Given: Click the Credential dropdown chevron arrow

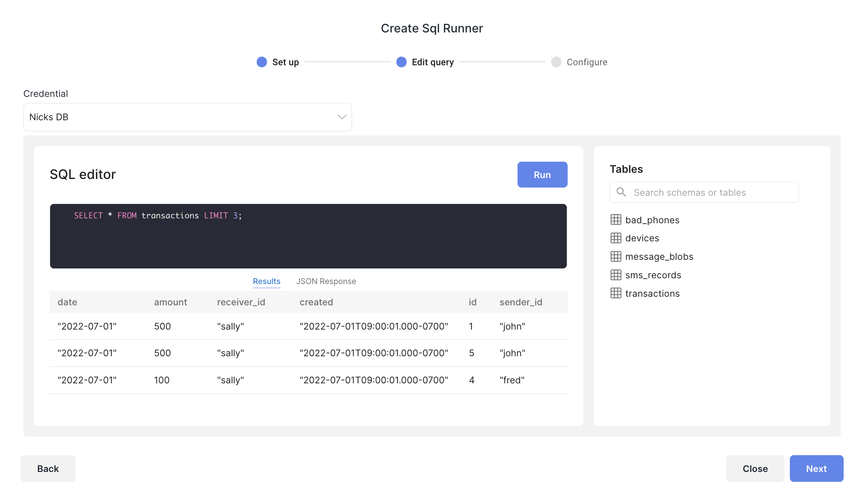Looking at the screenshot, I should pyautogui.click(x=342, y=117).
